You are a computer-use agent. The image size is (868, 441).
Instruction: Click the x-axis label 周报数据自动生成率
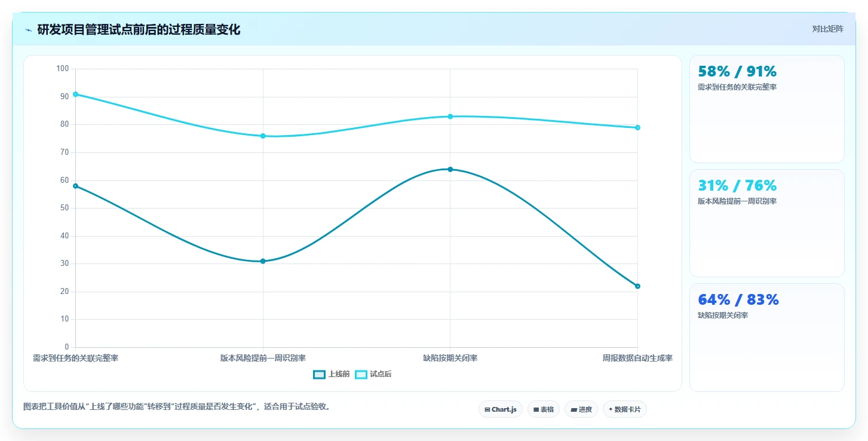637,359
